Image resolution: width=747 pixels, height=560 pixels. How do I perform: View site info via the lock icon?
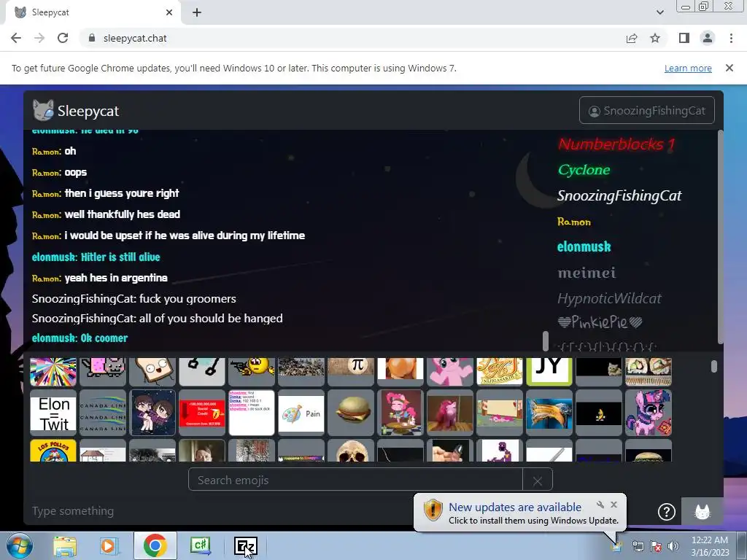coord(92,38)
